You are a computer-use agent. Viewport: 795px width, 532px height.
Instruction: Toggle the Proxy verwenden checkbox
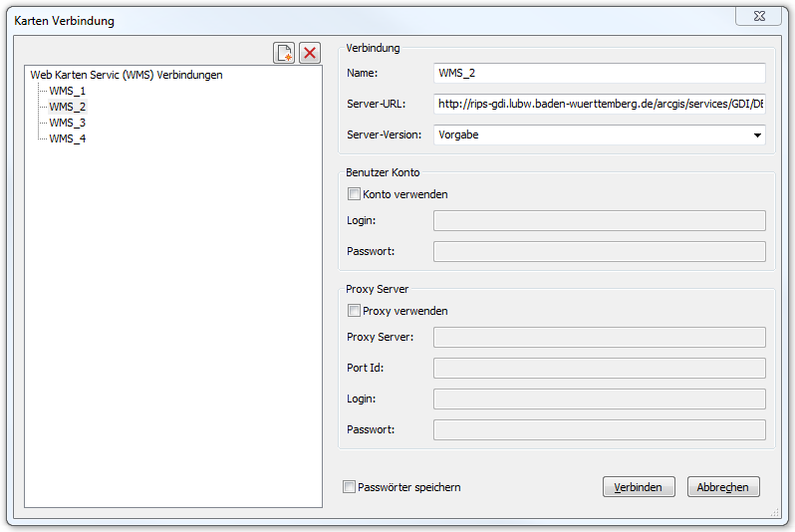click(x=354, y=311)
